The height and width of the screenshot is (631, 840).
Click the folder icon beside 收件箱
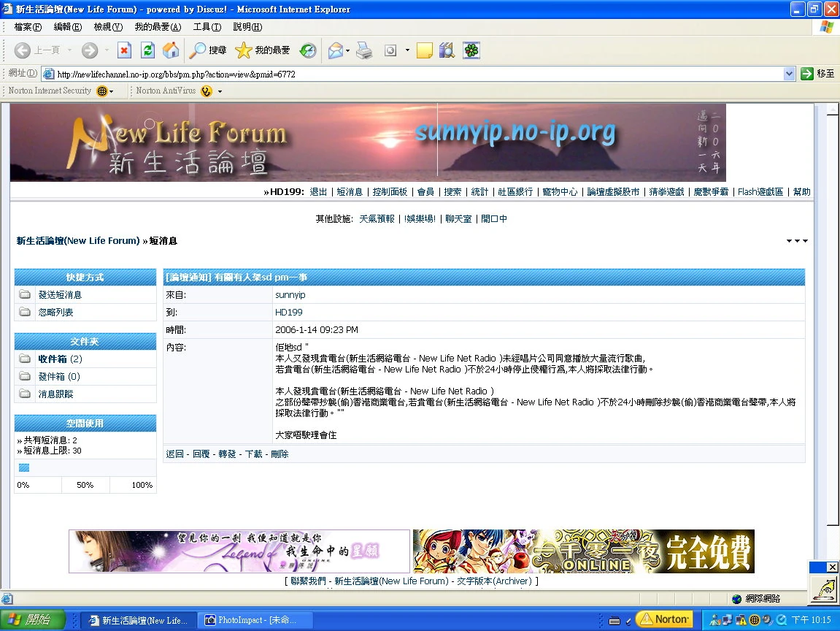25,359
